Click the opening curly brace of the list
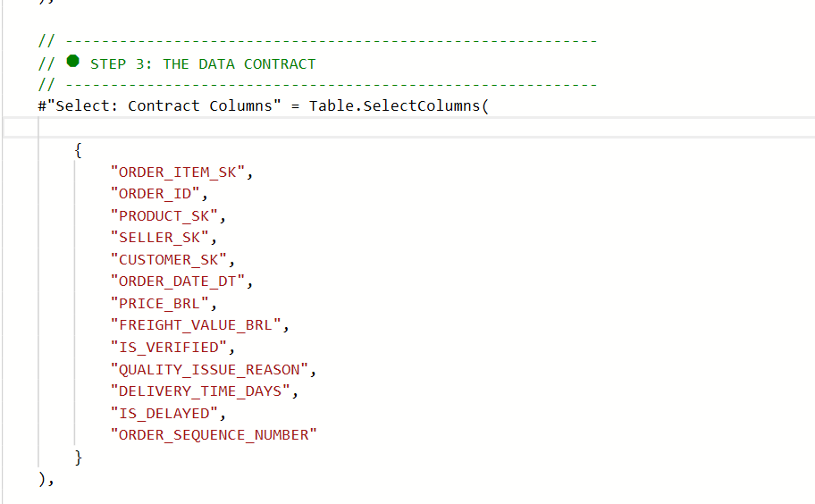 (x=79, y=150)
